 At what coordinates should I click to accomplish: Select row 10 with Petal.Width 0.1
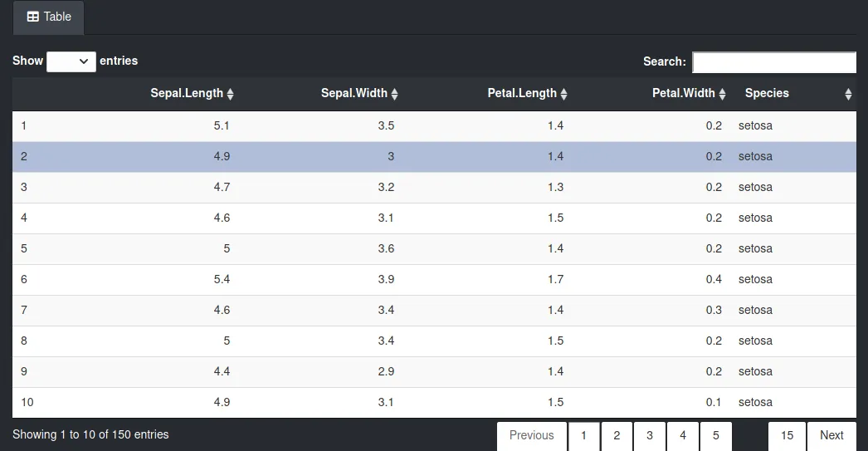pos(434,403)
